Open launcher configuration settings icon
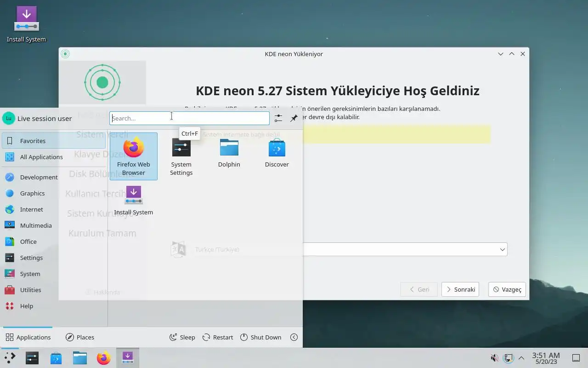This screenshot has width=588, height=368. [278, 118]
